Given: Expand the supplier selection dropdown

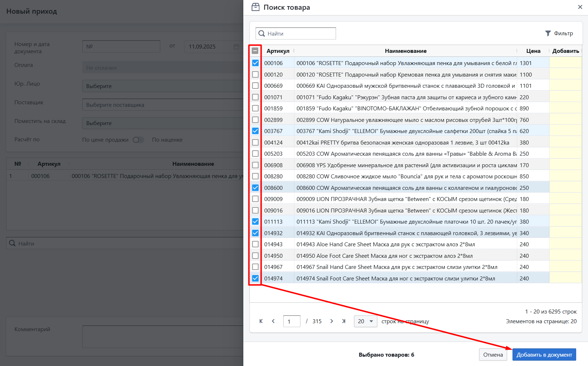Looking at the screenshot, I should pos(162,105).
